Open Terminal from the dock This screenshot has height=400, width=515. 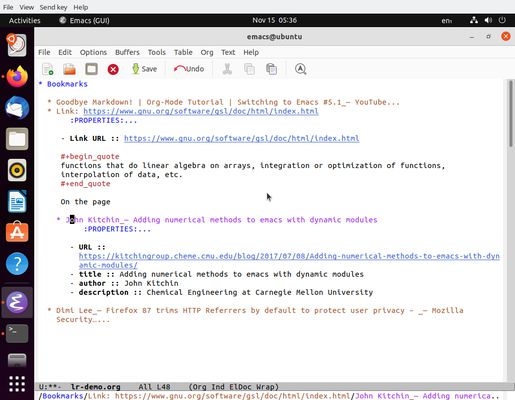click(x=17, y=333)
